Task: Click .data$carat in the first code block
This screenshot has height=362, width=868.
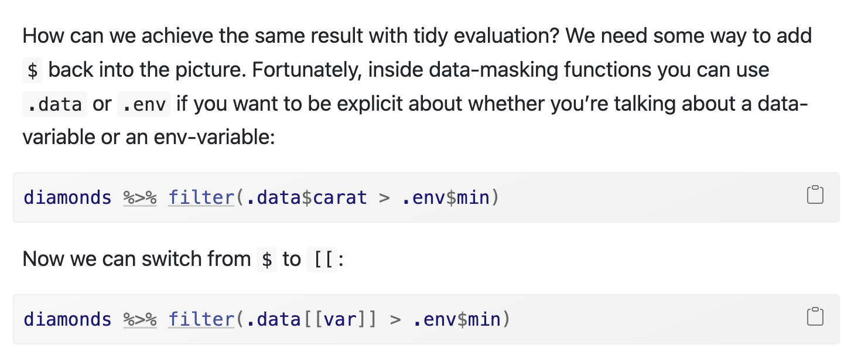Action: (304, 197)
